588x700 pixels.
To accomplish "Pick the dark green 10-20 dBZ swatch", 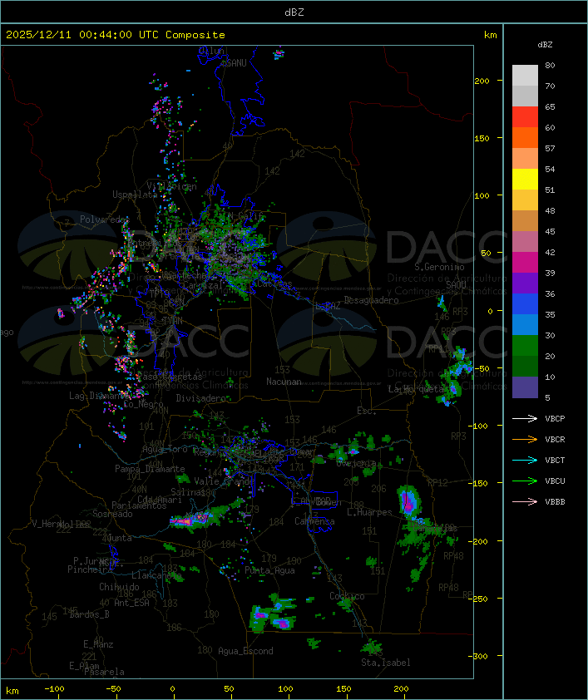I will click(x=525, y=366).
